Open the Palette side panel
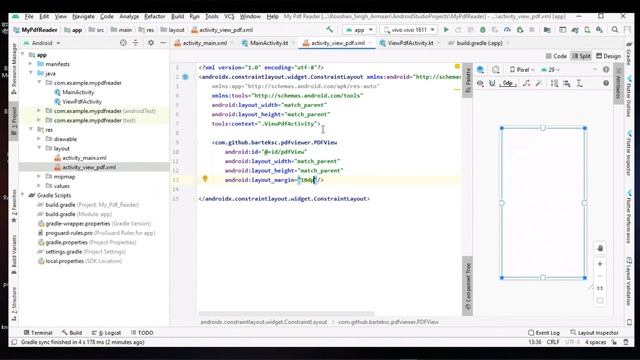 pyautogui.click(x=468, y=80)
